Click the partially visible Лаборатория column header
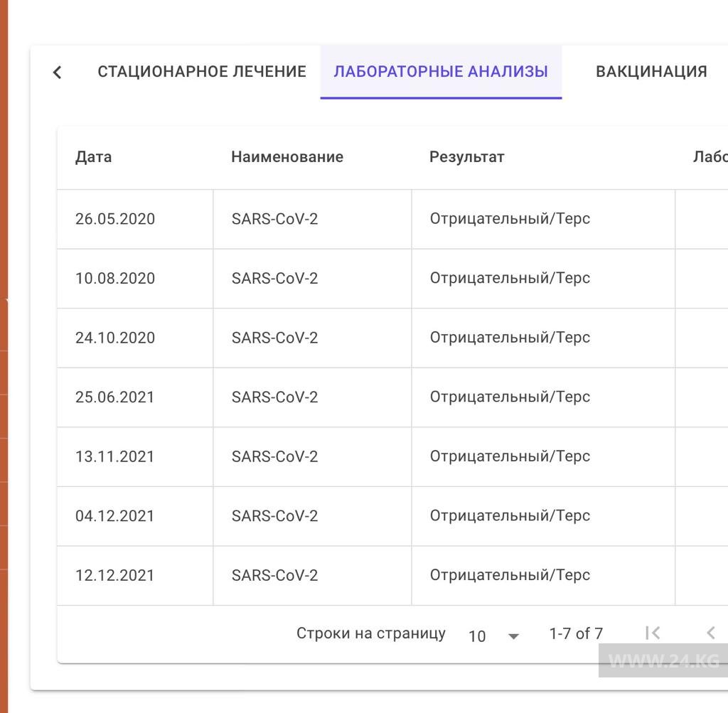The height and width of the screenshot is (713, 728). [710, 157]
